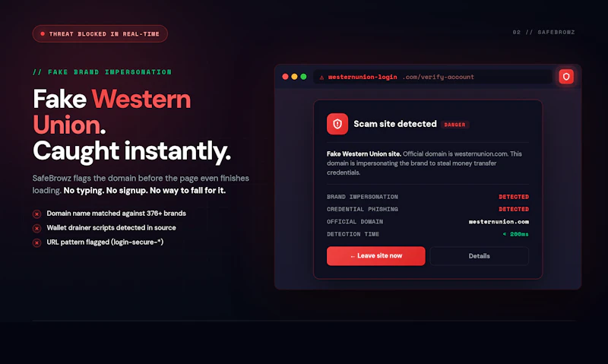This screenshot has width=608, height=364.
Task: Click the westernunion.com official domain value
Action: coord(499,221)
